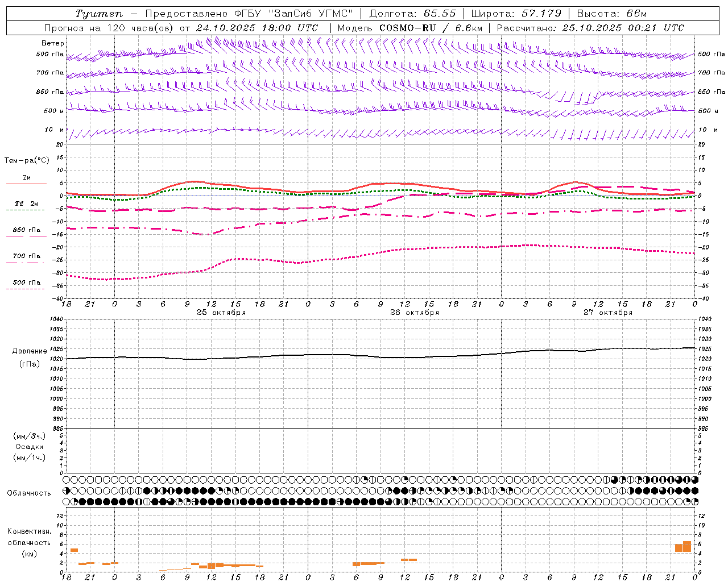Click the (мм/1ч.) precipitation unit label
This screenshot has width=728, height=582.
point(30,458)
